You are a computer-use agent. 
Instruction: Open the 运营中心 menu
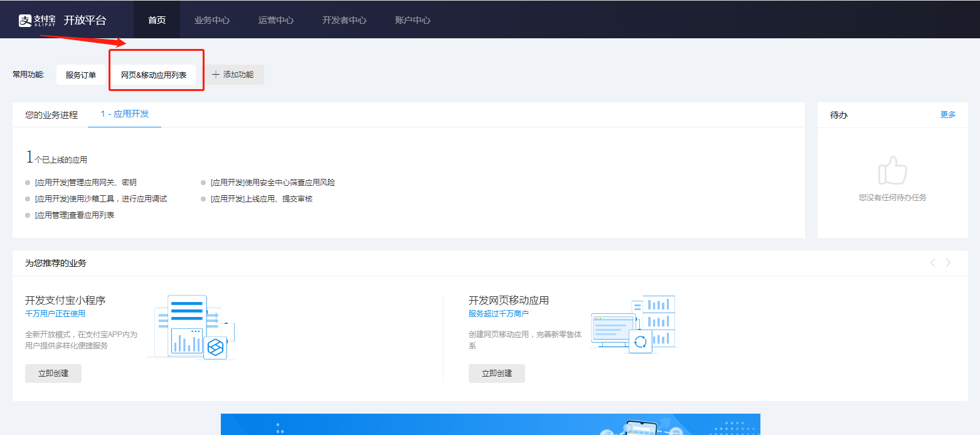276,20
